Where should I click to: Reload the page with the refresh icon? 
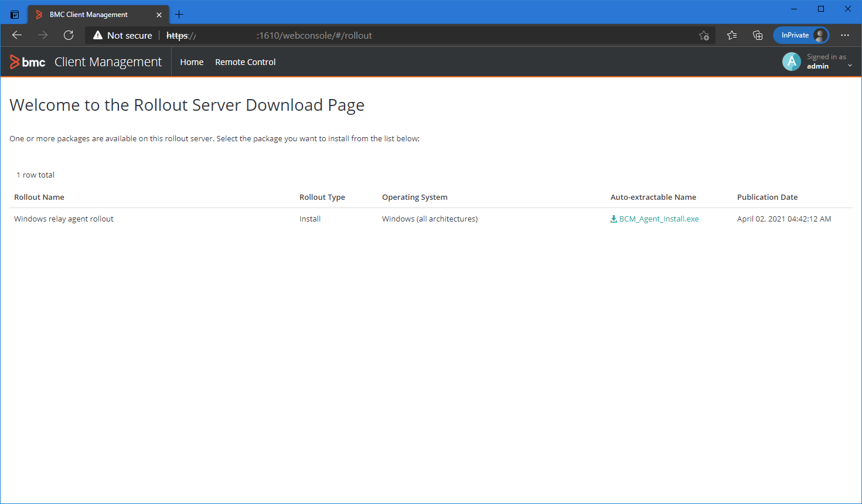[69, 35]
